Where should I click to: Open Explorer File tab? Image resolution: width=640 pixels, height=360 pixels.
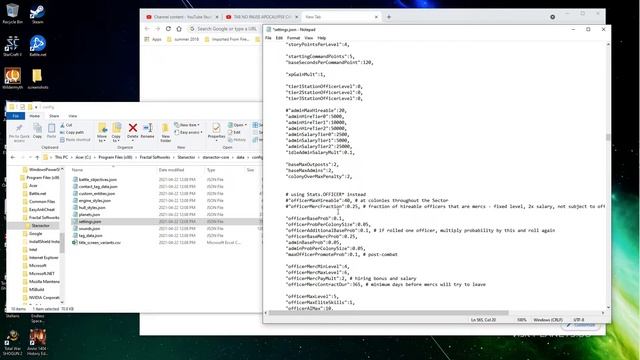[16, 116]
